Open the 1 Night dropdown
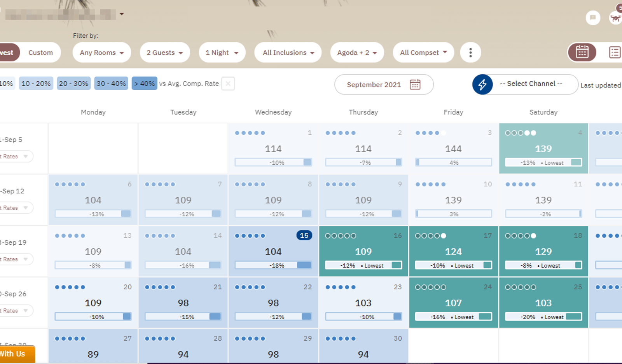Image resolution: width=622 pixels, height=364 pixels. (x=222, y=52)
